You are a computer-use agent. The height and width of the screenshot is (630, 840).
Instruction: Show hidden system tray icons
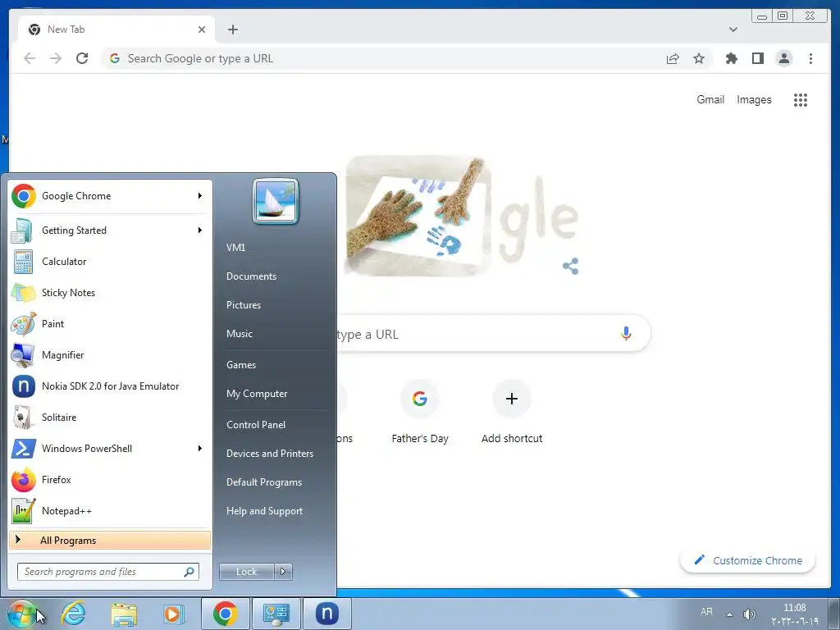coord(729,614)
